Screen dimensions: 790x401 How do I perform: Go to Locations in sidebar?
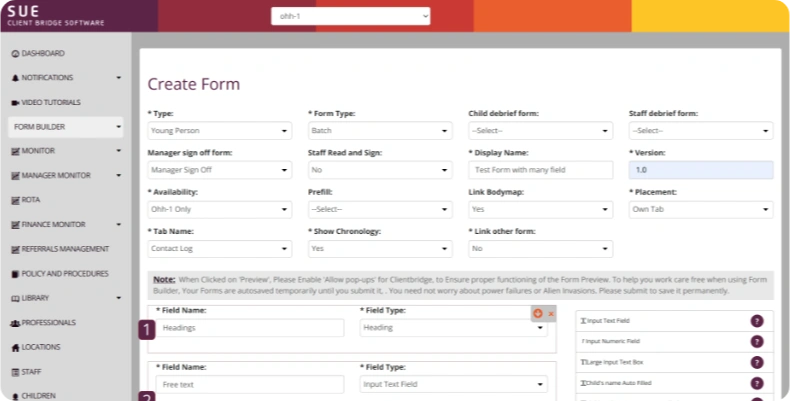coord(40,347)
